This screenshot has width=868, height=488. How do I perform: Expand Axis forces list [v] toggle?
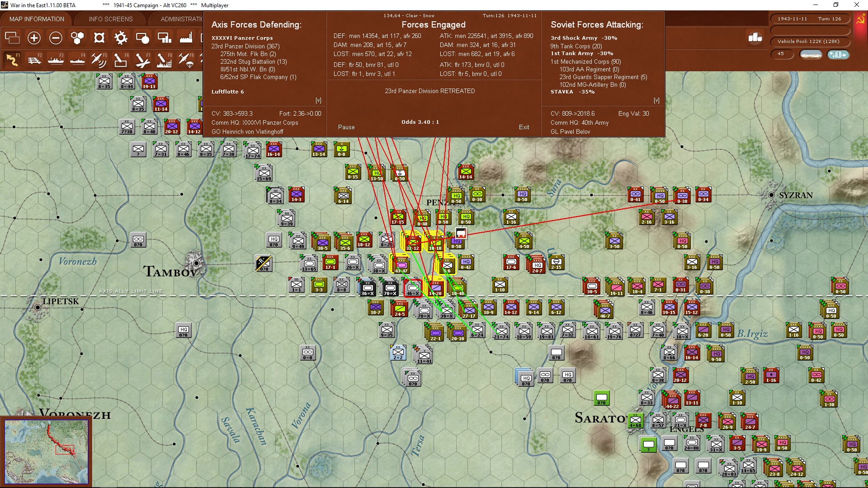click(318, 100)
